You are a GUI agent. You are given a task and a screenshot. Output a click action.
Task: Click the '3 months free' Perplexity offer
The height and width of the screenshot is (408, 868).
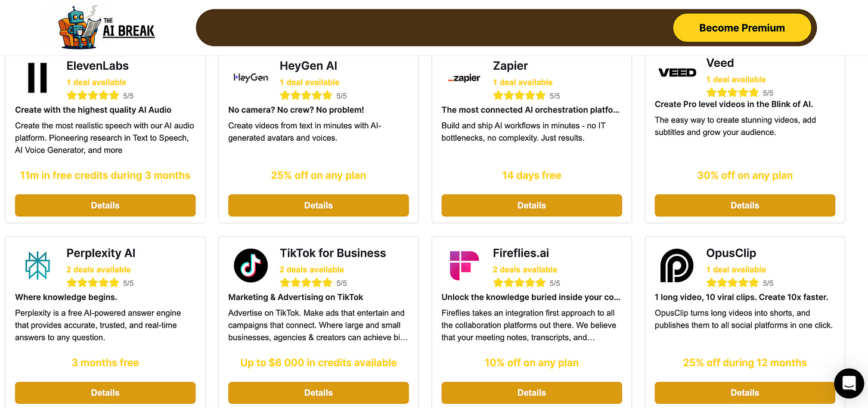pos(105,362)
